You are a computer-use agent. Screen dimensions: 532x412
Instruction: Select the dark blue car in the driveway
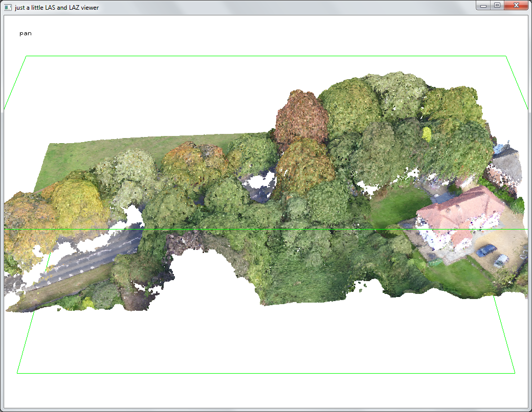[485, 250]
